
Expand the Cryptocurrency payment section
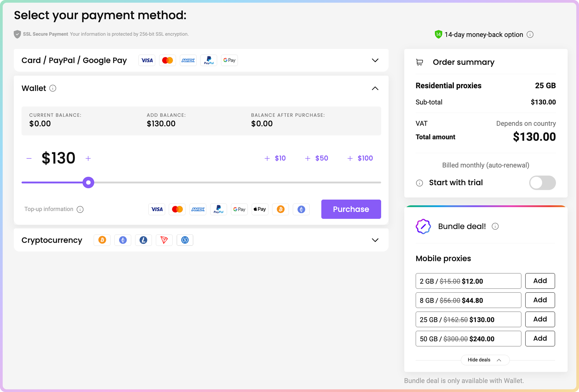click(x=375, y=240)
